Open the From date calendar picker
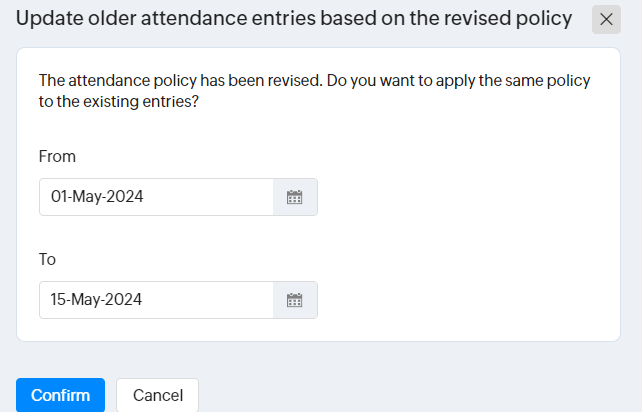642x412 pixels. pos(295,197)
